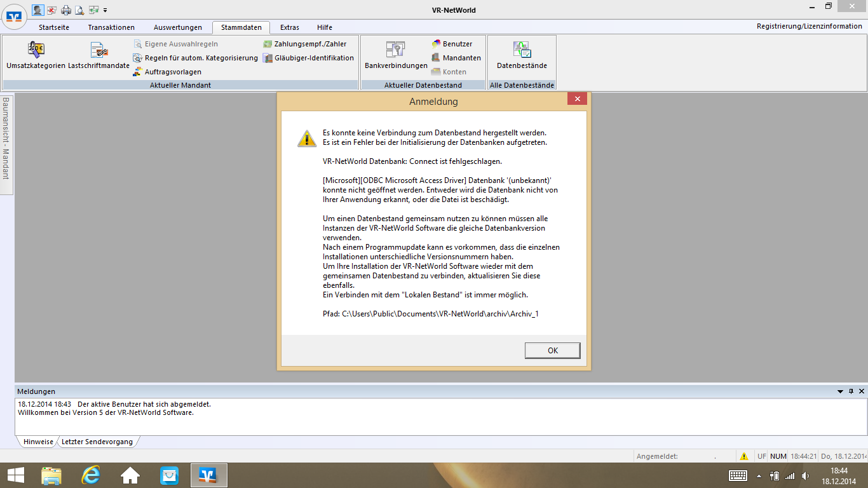Click the network signal icon in system tray

coord(790,475)
